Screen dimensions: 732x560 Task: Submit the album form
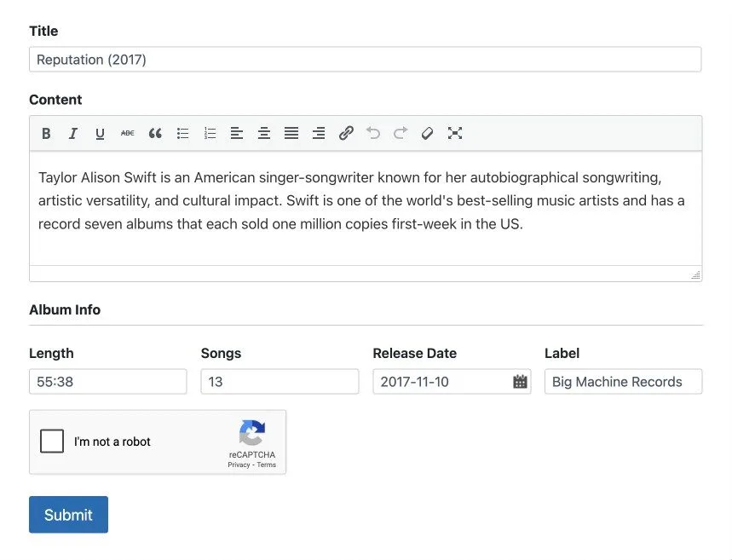[x=69, y=515]
